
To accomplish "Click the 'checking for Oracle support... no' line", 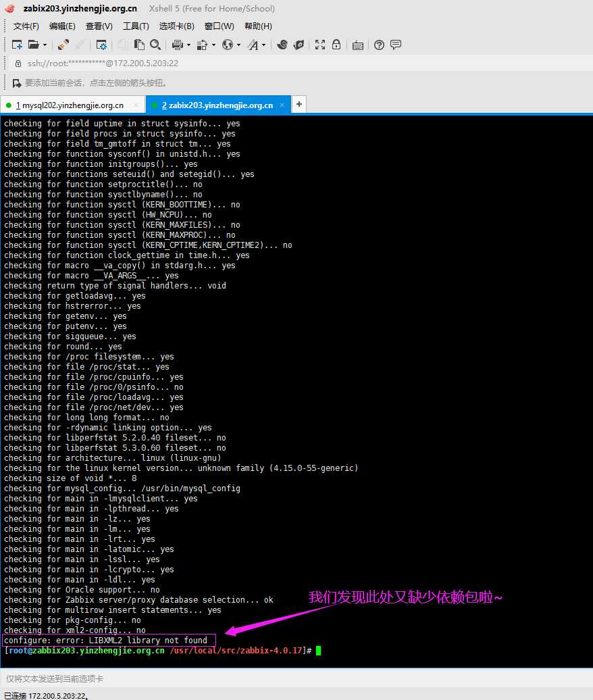I will click(x=82, y=589).
